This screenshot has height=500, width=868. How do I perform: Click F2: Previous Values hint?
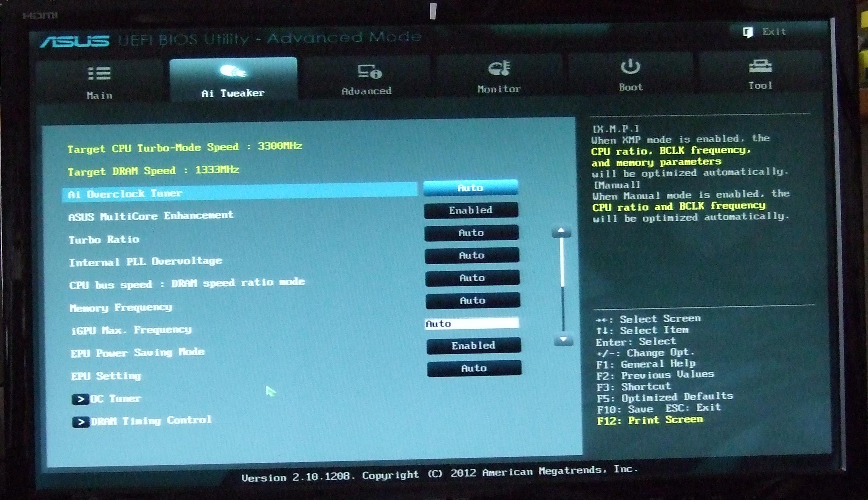coord(655,375)
